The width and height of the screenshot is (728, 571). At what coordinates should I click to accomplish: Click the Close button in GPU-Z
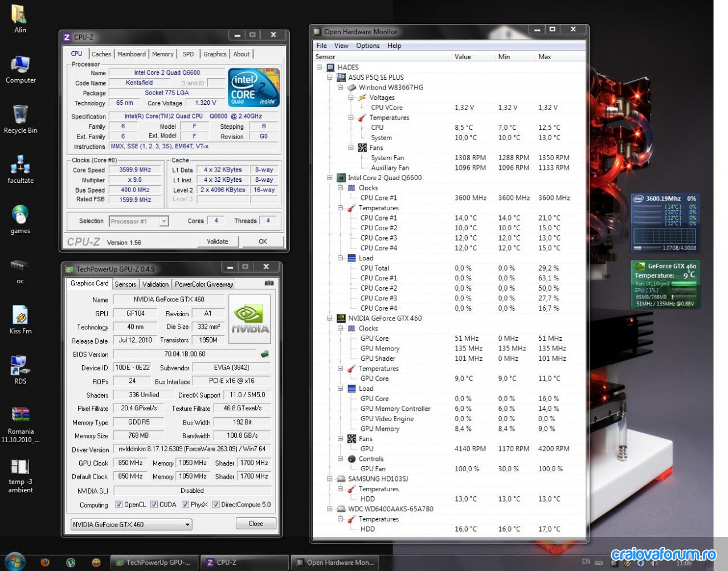tap(256, 524)
